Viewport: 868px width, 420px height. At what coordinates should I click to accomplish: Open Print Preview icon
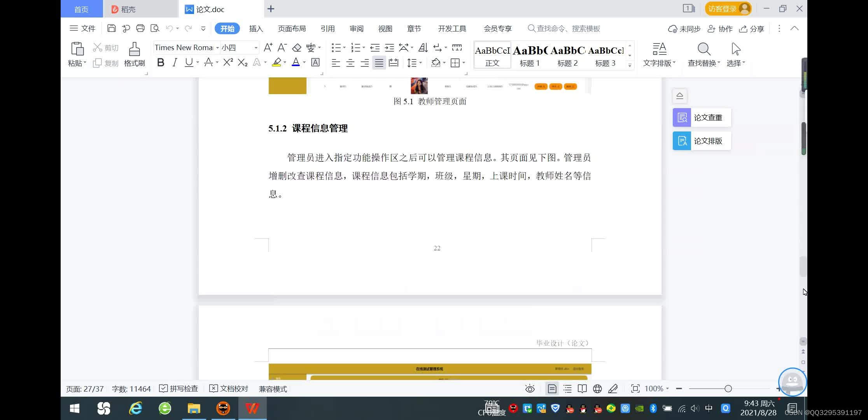(155, 28)
